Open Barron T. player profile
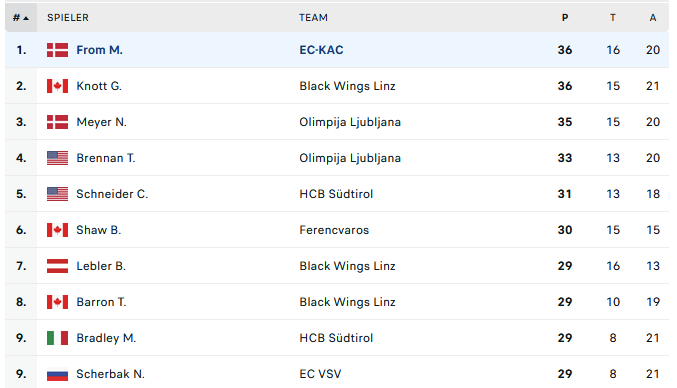 coord(101,302)
